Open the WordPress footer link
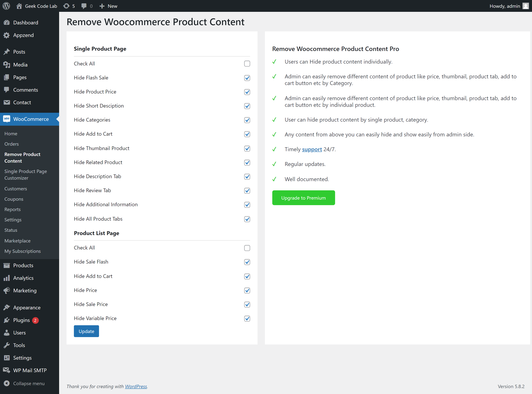532x394 pixels. pos(136,386)
